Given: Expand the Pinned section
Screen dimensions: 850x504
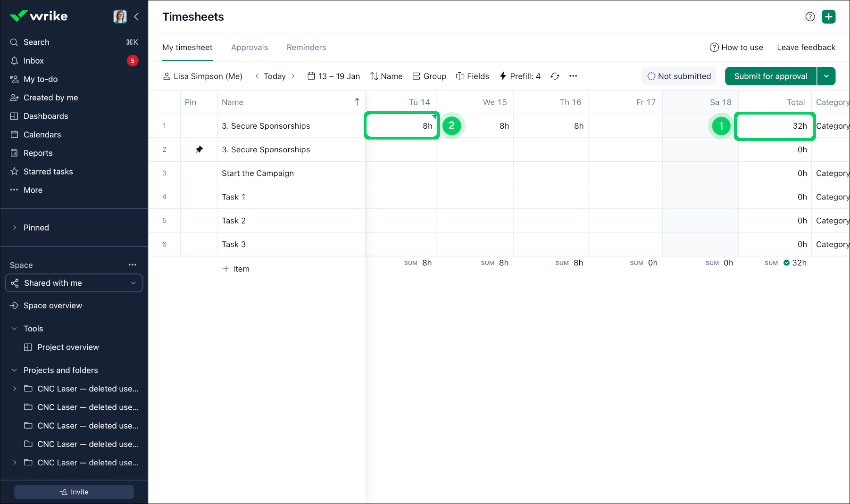Looking at the screenshot, I should (x=15, y=228).
